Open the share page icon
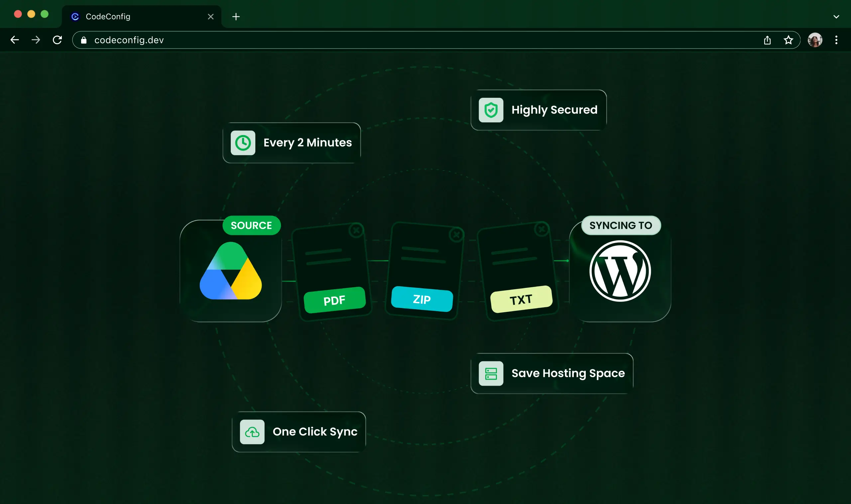This screenshot has width=851, height=504. 768,40
